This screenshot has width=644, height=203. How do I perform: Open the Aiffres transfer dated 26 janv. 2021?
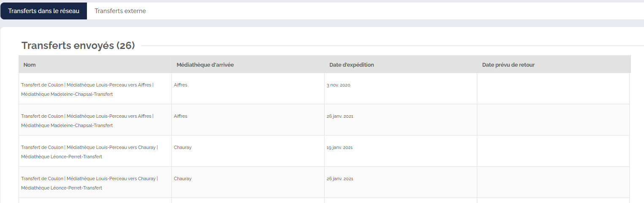pyautogui.click(x=87, y=121)
